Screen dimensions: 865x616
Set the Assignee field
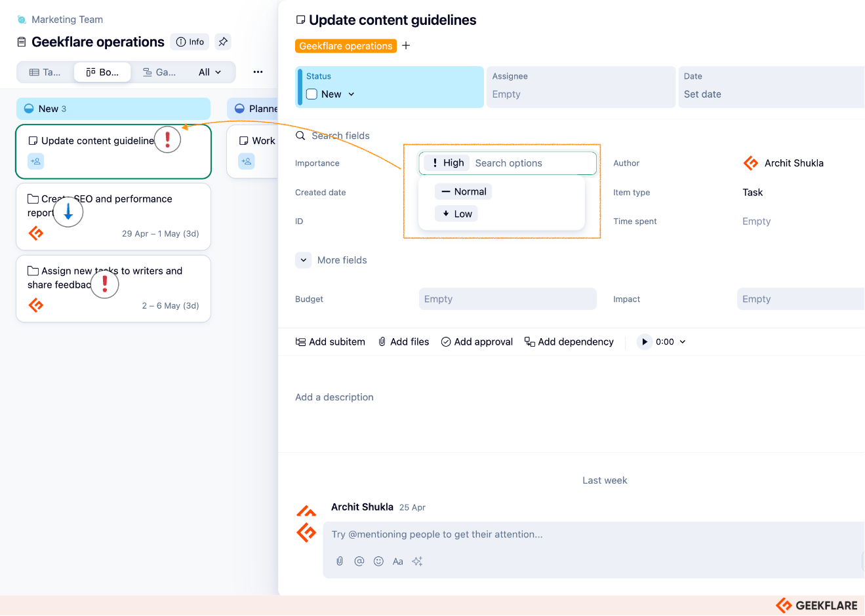[x=580, y=87]
